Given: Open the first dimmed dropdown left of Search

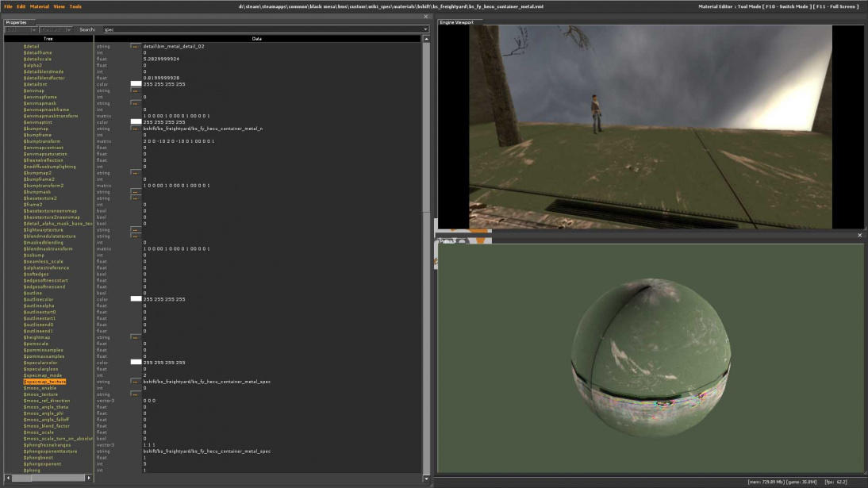Looking at the screenshot, I should tap(21, 29).
